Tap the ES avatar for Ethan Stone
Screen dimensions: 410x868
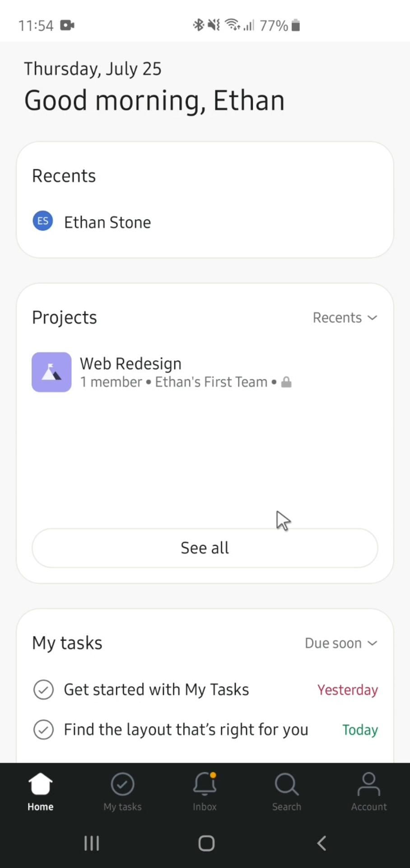tap(43, 221)
